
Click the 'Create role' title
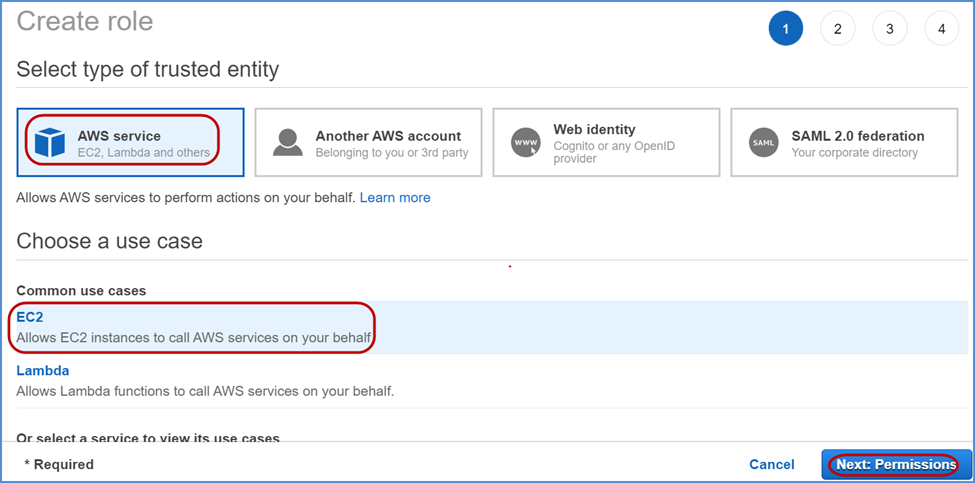tap(85, 21)
